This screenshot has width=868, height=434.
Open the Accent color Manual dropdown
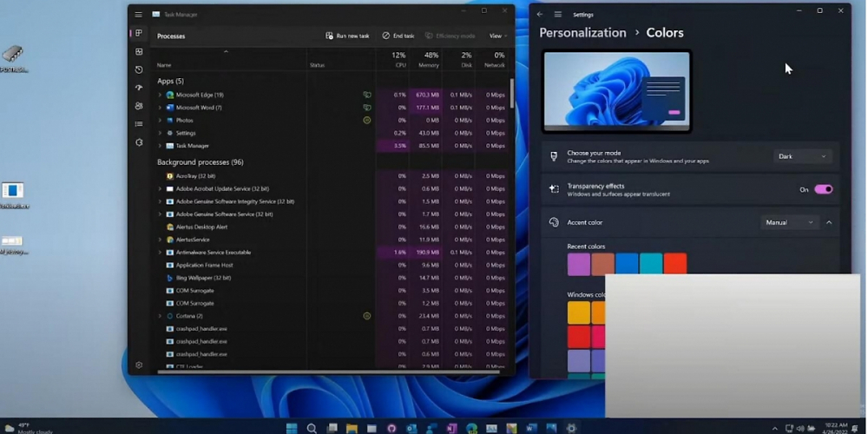(789, 222)
